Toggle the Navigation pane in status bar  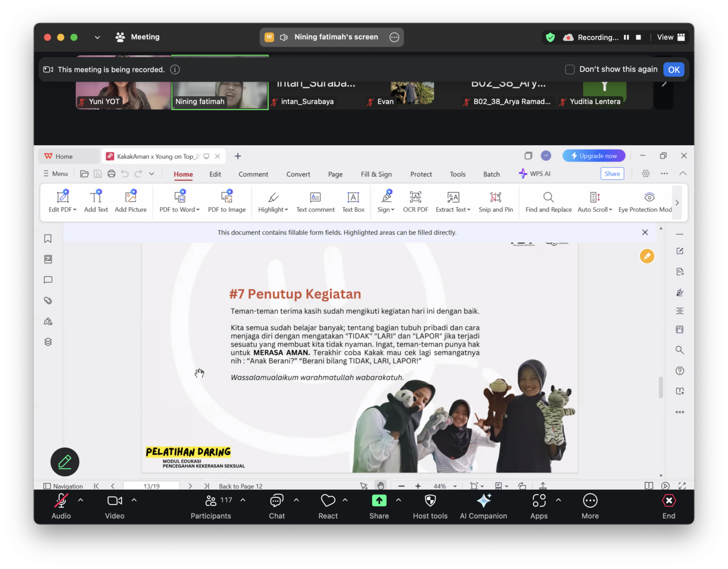(x=63, y=486)
